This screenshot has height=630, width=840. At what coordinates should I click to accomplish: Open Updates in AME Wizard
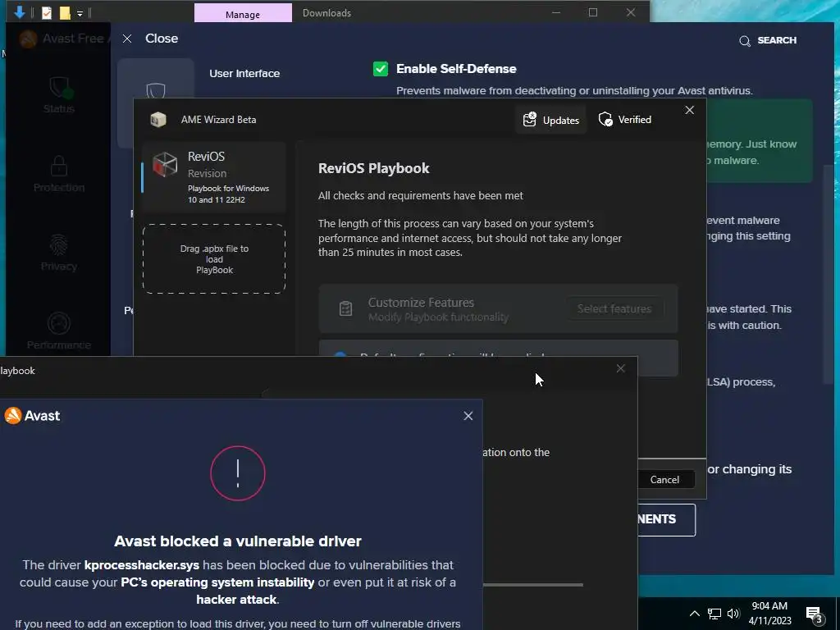click(x=551, y=120)
